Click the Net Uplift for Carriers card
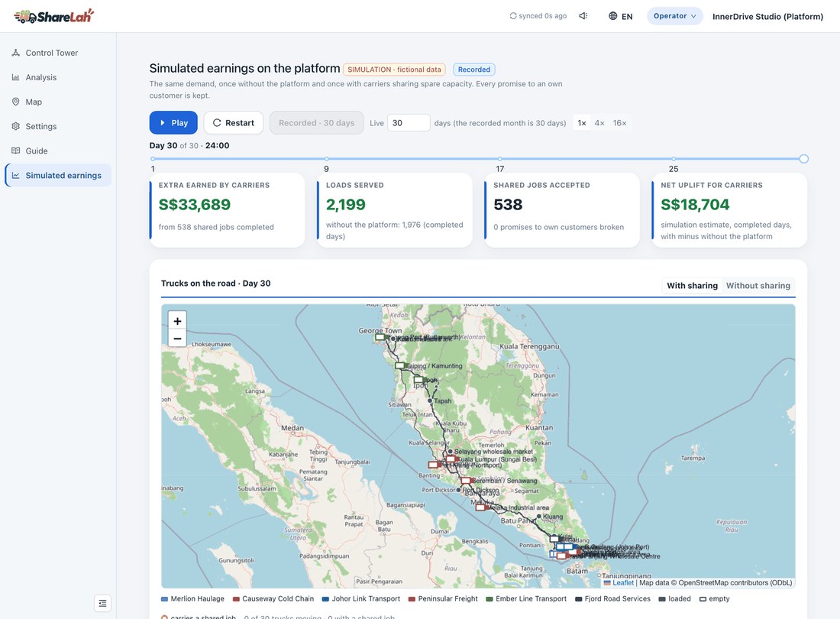840x619 pixels. [729, 210]
